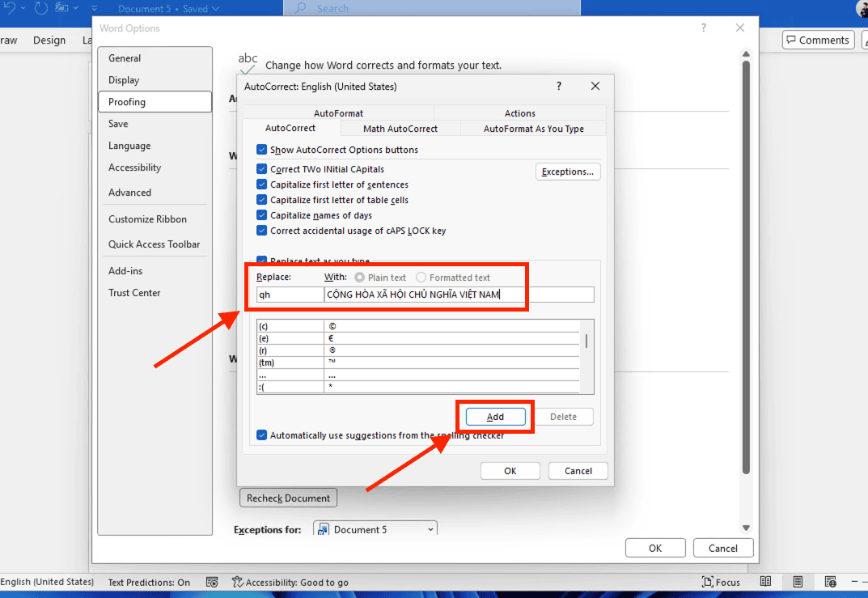Screen dimensions: 868x598
Task: Disable Correct accidental usage of cAPS LOCK key
Action: pyautogui.click(x=262, y=231)
